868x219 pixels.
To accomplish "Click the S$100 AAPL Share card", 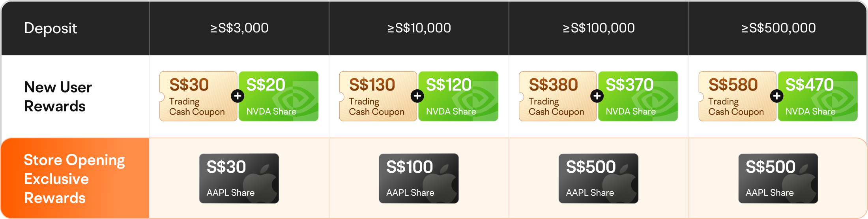I will coord(419,178).
